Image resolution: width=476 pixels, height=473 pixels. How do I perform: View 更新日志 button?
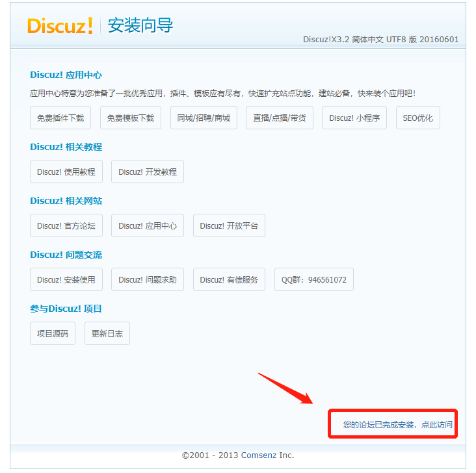[107, 333]
